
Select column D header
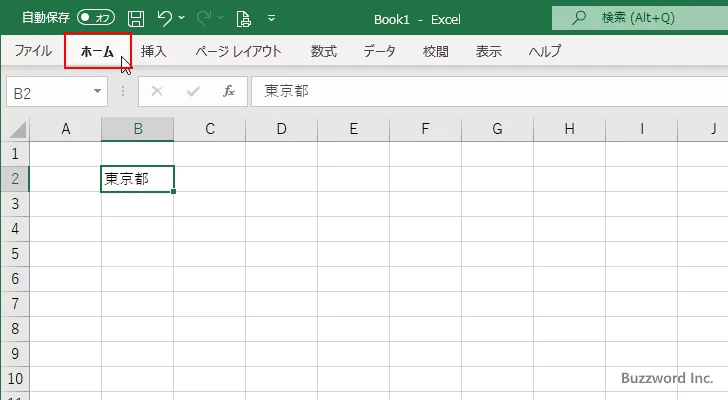(x=281, y=129)
